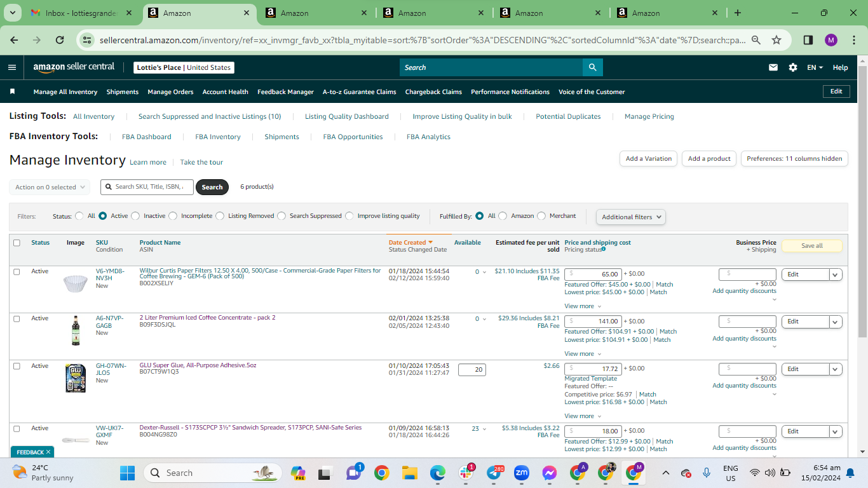Open the FBA Dashboard tool link
The width and height of the screenshot is (868, 488).
tap(147, 137)
